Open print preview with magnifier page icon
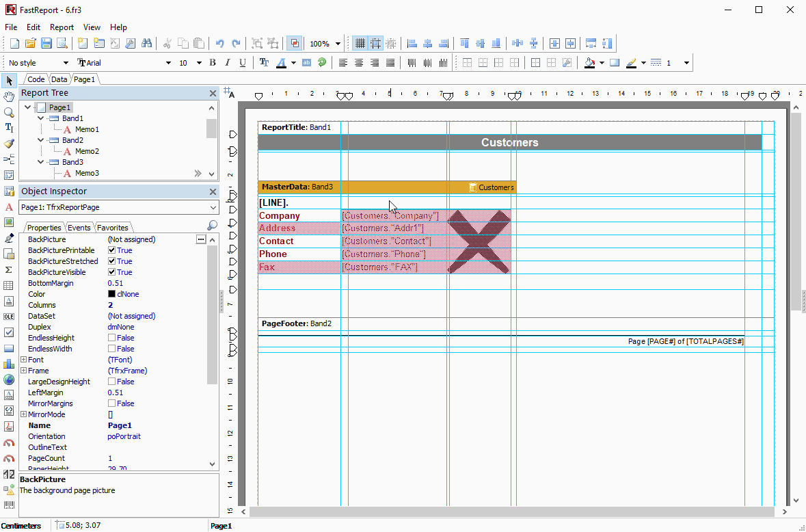The image size is (806, 532). pos(62,44)
